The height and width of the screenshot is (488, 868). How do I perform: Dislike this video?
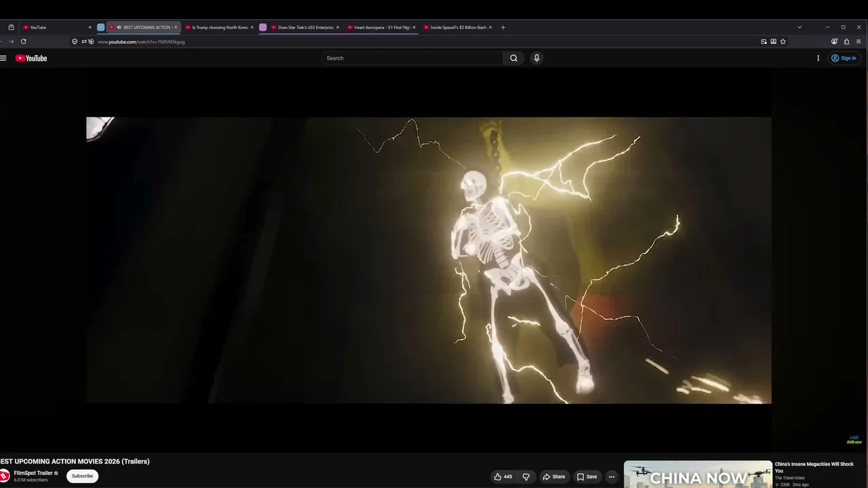pos(526,476)
